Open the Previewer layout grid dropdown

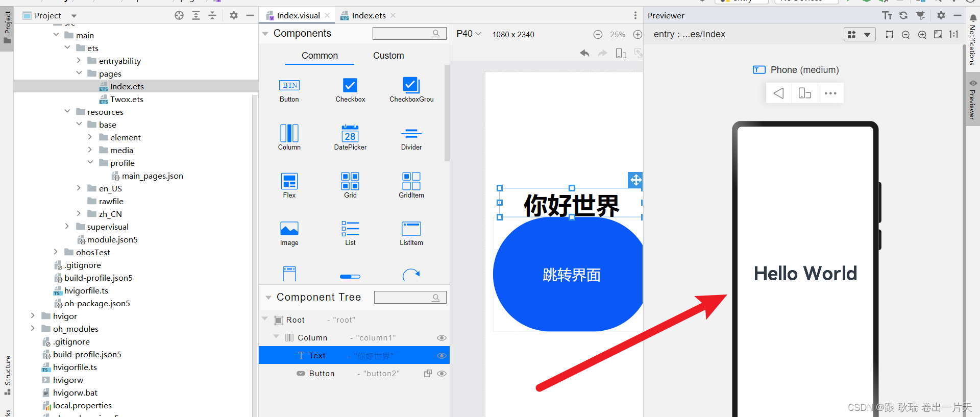[860, 35]
